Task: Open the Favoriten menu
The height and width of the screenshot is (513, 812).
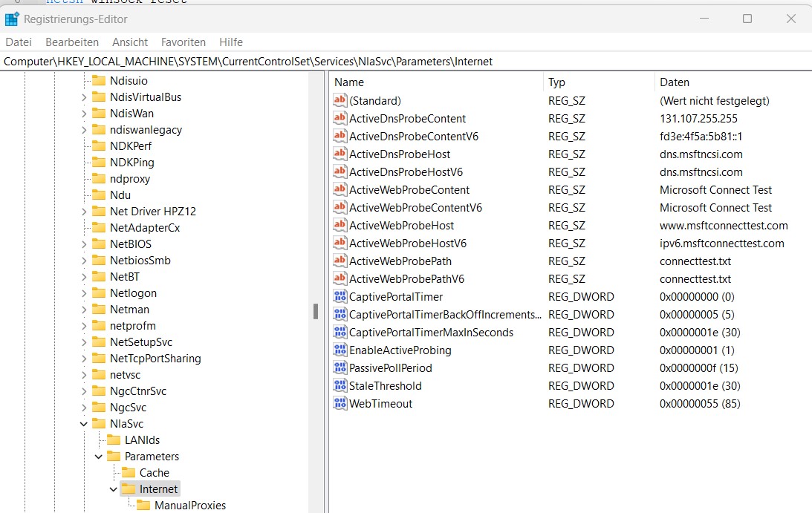Action: pos(183,42)
